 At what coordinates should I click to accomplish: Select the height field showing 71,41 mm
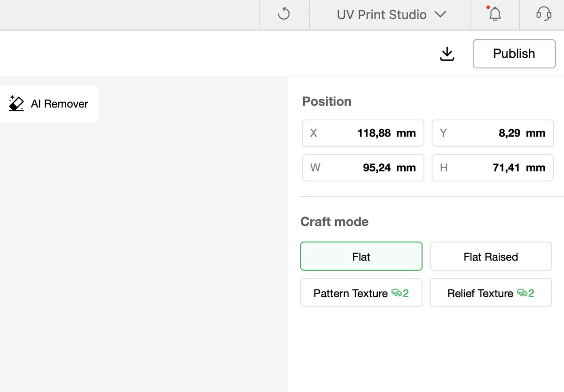(x=493, y=168)
